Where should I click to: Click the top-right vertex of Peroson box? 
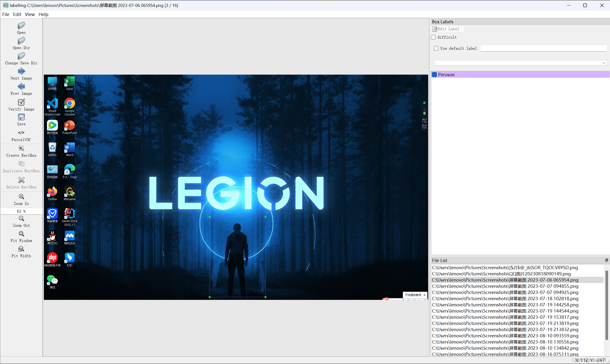(x=266, y=217)
